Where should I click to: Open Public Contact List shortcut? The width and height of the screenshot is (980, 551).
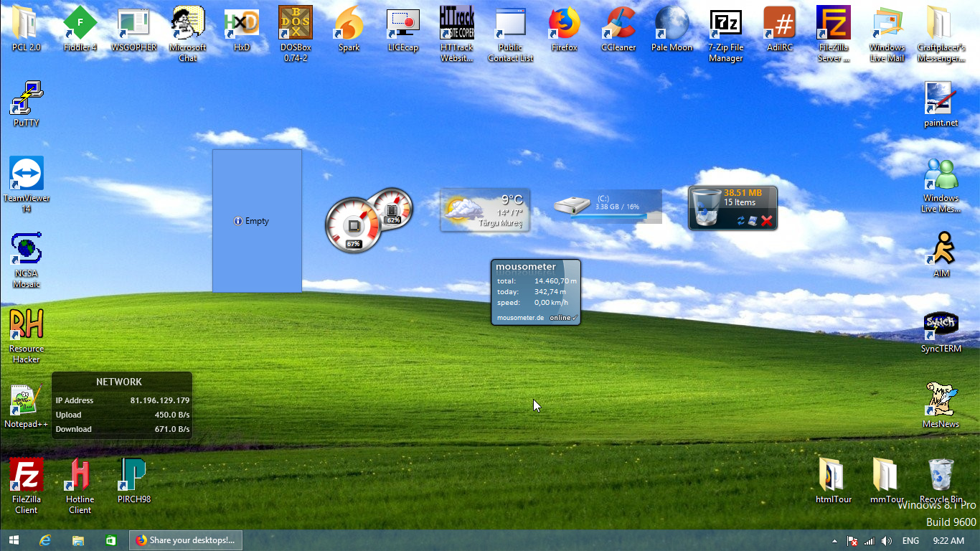coord(510,34)
